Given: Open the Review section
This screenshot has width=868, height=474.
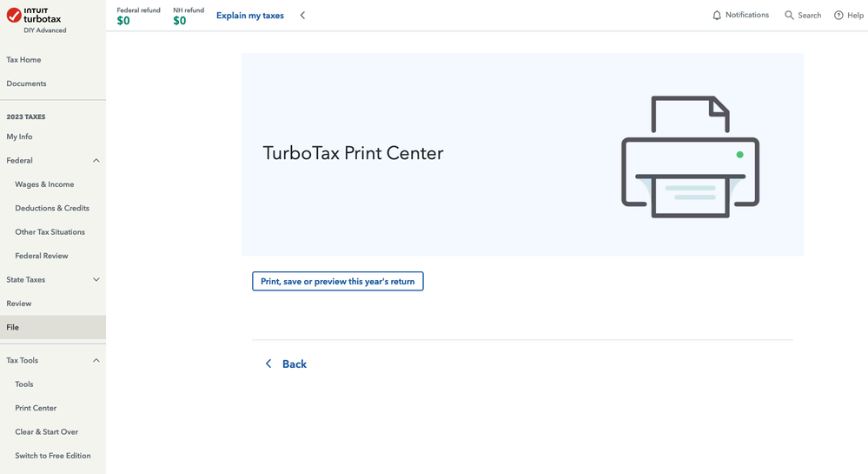Looking at the screenshot, I should pos(19,304).
